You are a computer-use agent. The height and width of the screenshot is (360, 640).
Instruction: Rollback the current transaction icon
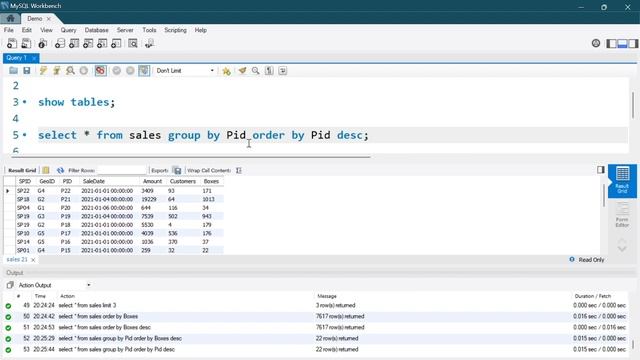tap(130, 71)
